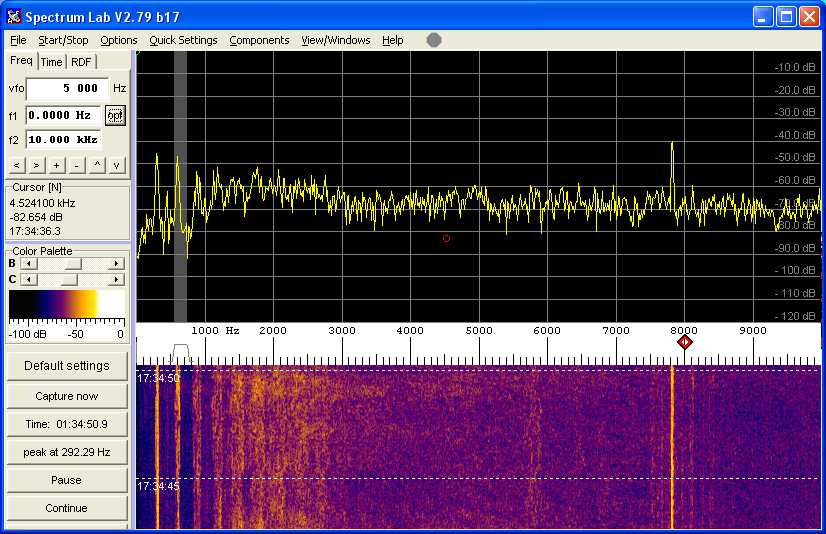The height and width of the screenshot is (534, 826).
Task: Switch to the RDF tab
Action: (81, 62)
